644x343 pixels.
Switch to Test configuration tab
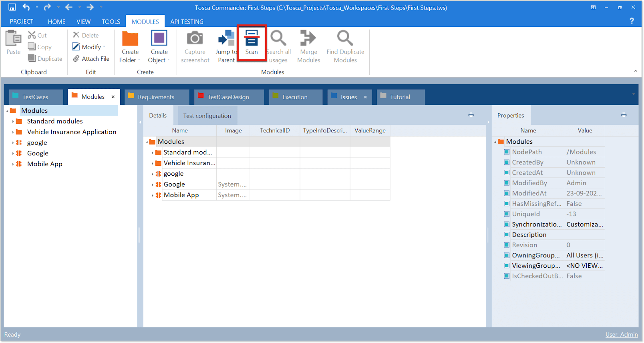(207, 116)
